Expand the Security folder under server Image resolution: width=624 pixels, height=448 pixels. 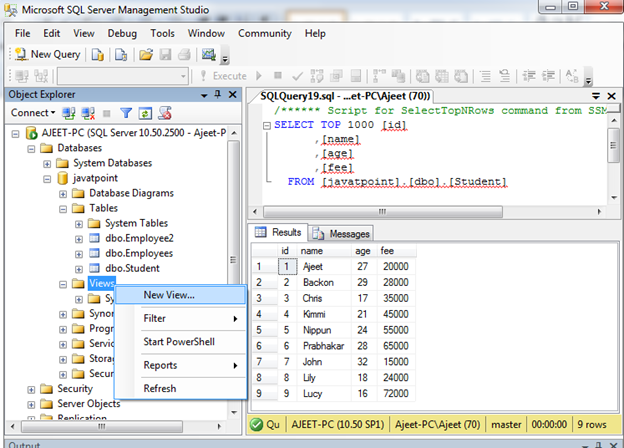coord(31,390)
